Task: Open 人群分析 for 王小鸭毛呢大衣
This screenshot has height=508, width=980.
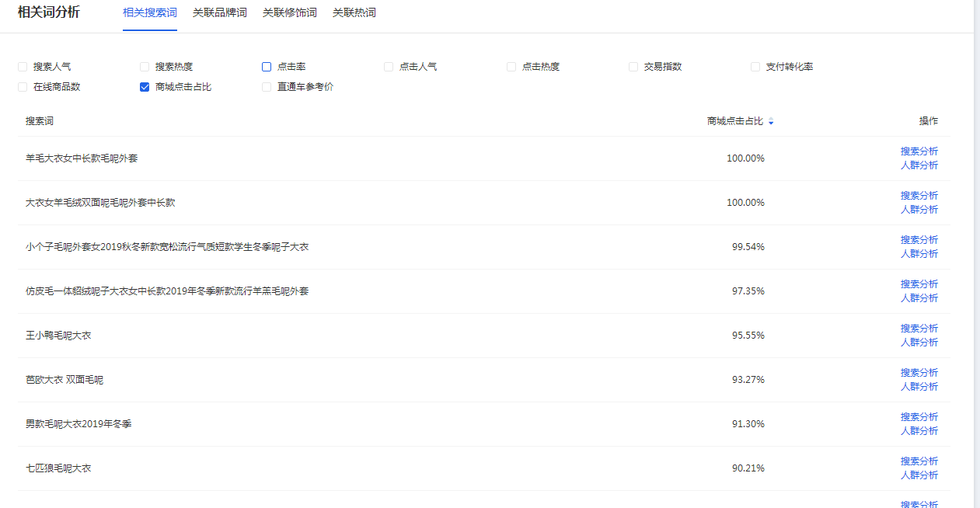Action: (919, 343)
